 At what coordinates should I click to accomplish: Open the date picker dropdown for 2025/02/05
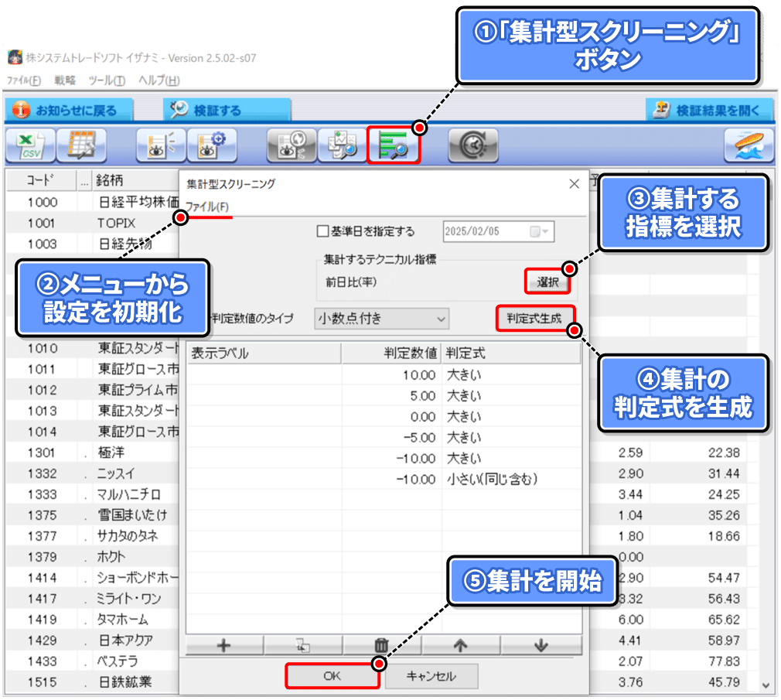coord(540,232)
